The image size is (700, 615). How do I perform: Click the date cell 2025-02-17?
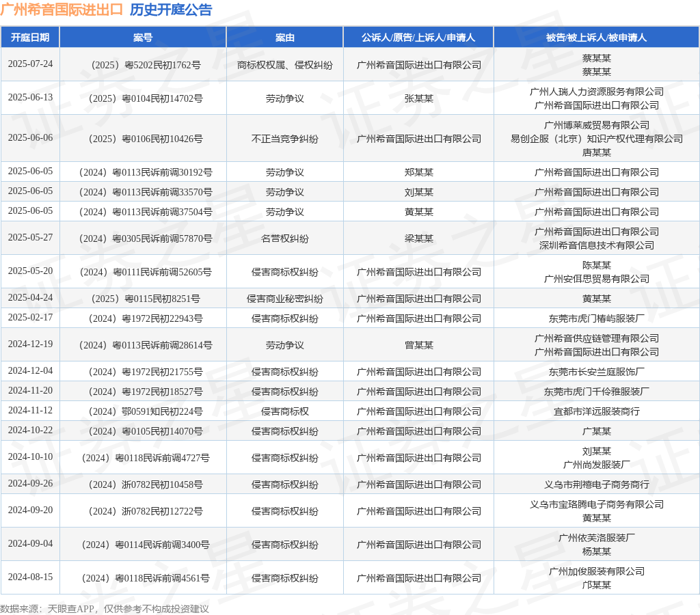pyautogui.click(x=30, y=317)
